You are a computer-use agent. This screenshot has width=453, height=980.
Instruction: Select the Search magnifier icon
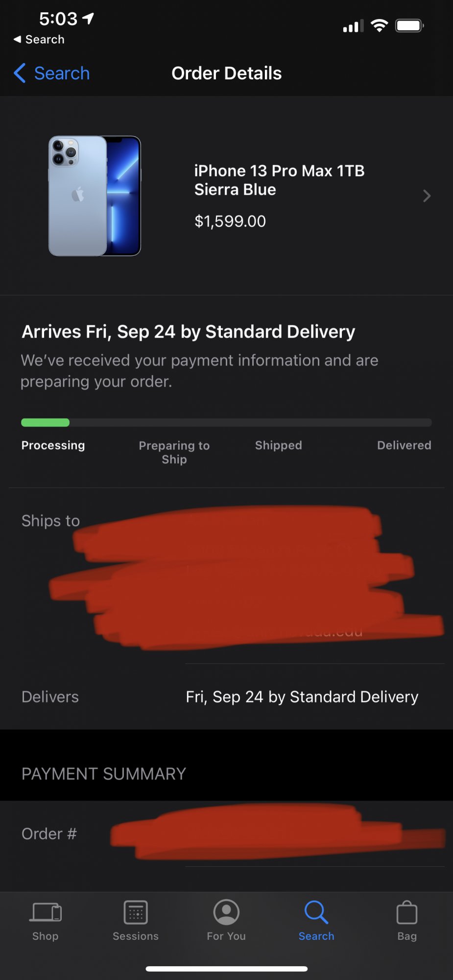(316, 912)
